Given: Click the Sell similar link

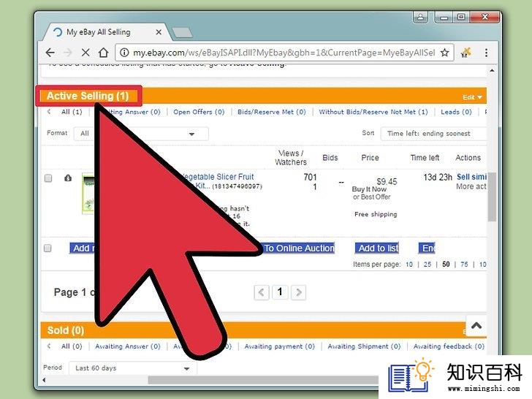Looking at the screenshot, I should coord(471,177).
